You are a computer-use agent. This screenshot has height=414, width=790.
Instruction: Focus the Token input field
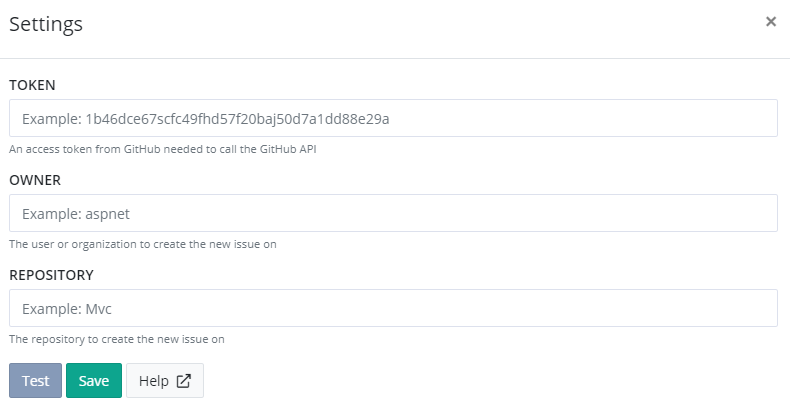pyautogui.click(x=393, y=118)
